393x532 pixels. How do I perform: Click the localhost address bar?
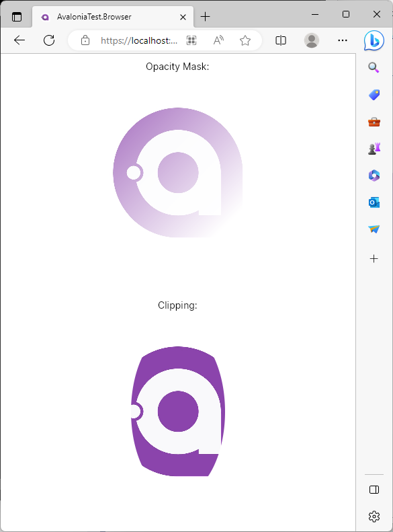tap(139, 41)
